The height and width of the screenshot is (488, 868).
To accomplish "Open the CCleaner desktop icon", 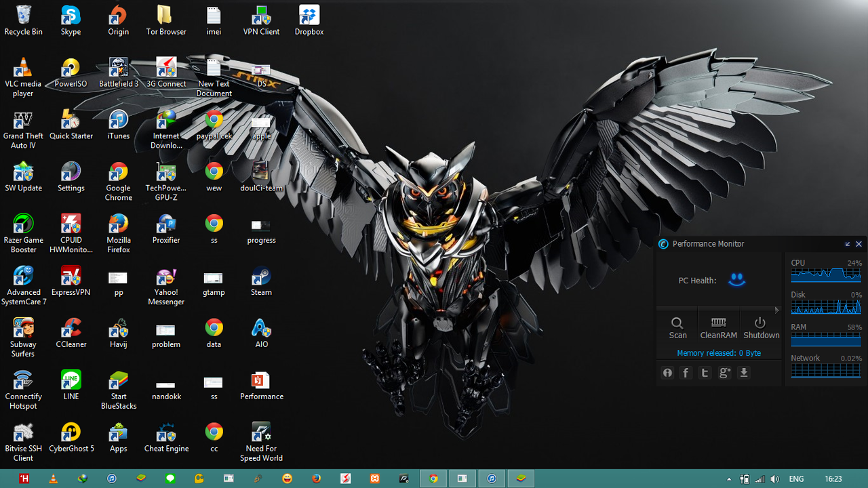I will (71, 333).
